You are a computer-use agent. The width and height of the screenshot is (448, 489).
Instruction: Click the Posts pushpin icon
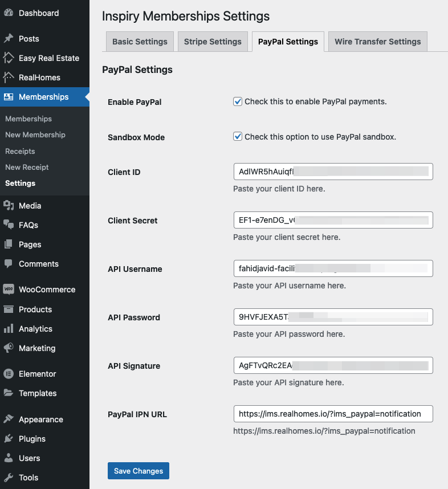(x=9, y=38)
